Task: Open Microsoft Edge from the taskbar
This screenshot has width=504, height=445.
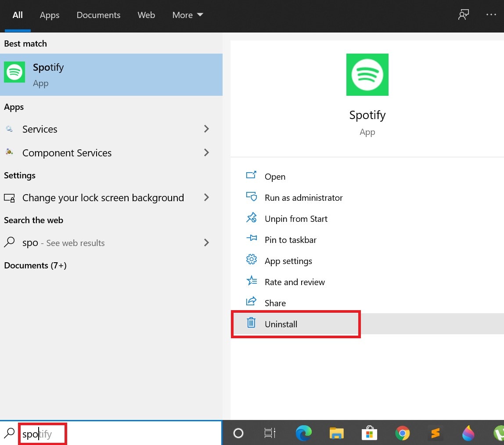Action: (x=303, y=434)
